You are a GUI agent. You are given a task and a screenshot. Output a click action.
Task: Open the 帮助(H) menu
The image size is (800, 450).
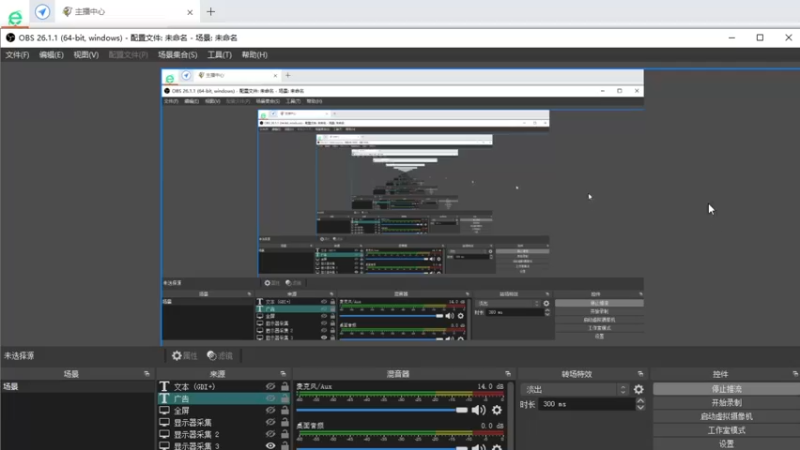pyautogui.click(x=255, y=55)
